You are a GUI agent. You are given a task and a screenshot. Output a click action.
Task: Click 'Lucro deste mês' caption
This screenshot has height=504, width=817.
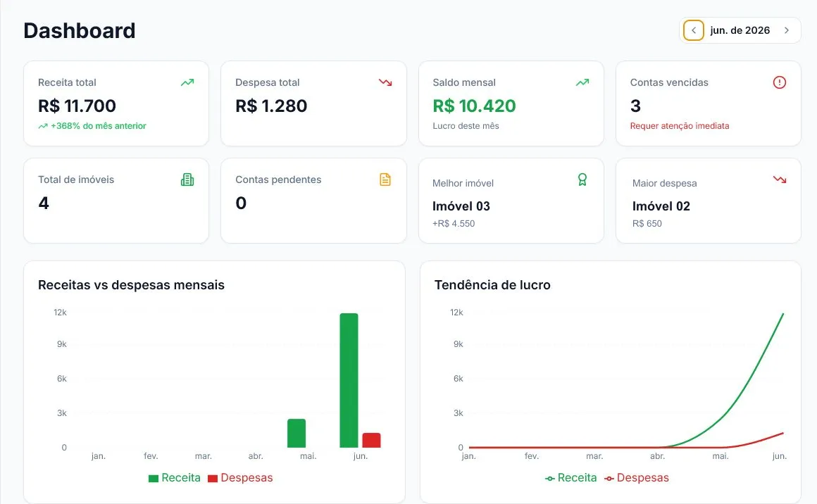[466, 126]
